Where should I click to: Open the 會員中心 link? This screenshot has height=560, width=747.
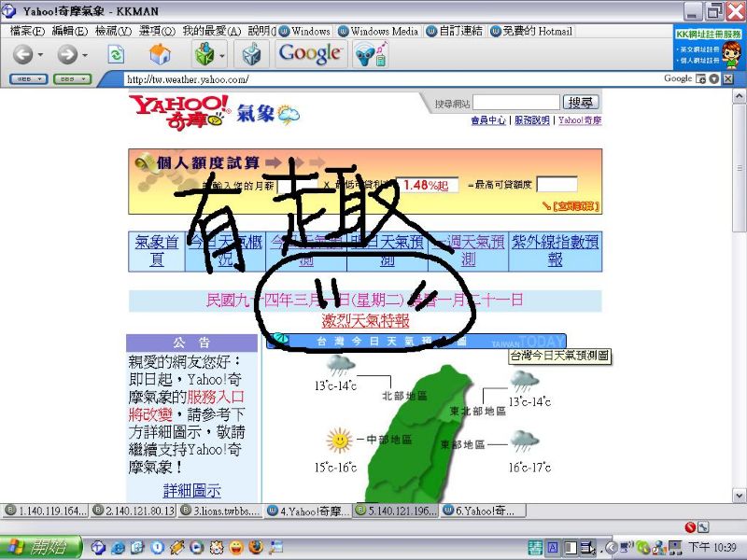tap(488, 120)
